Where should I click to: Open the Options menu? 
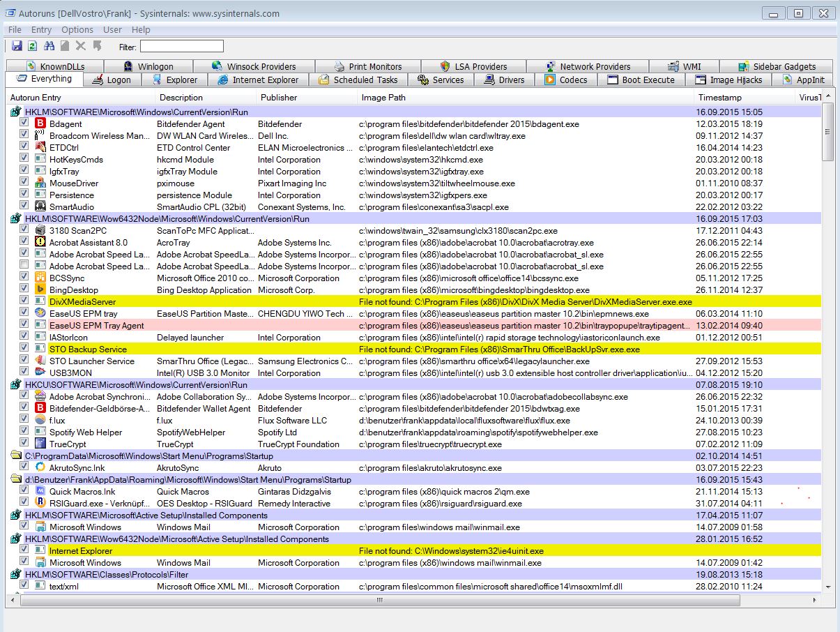coord(77,30)
